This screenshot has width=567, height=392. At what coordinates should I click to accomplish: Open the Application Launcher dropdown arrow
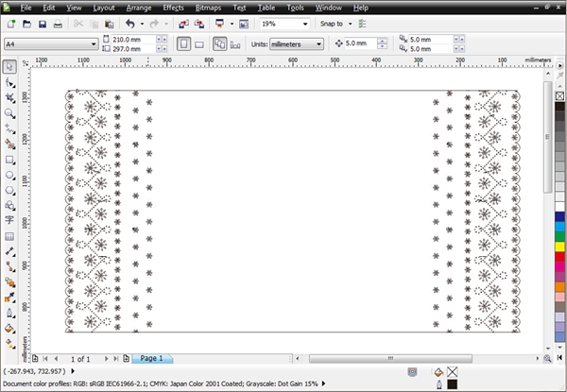pyautogui.click(x=232, y=24)
